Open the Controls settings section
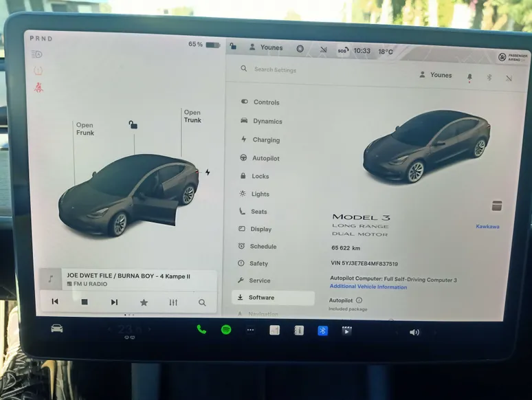532x400 pixels. tap(261, 102)
